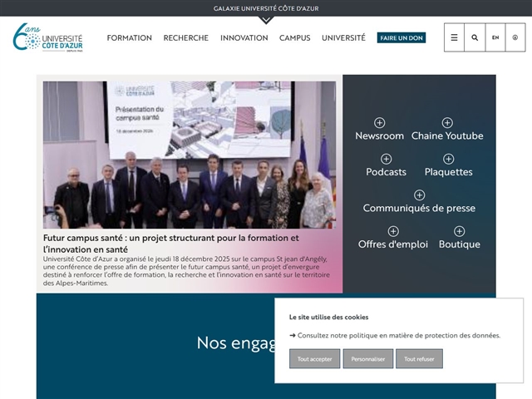Click the Faire un don button

[x=401, y=37]
